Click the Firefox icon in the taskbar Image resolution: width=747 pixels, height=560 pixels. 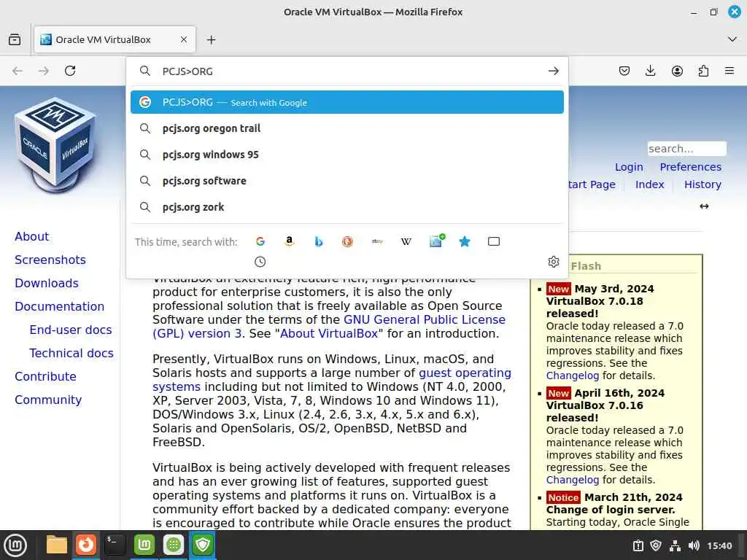pyautogui.click(x=86, y=545)
